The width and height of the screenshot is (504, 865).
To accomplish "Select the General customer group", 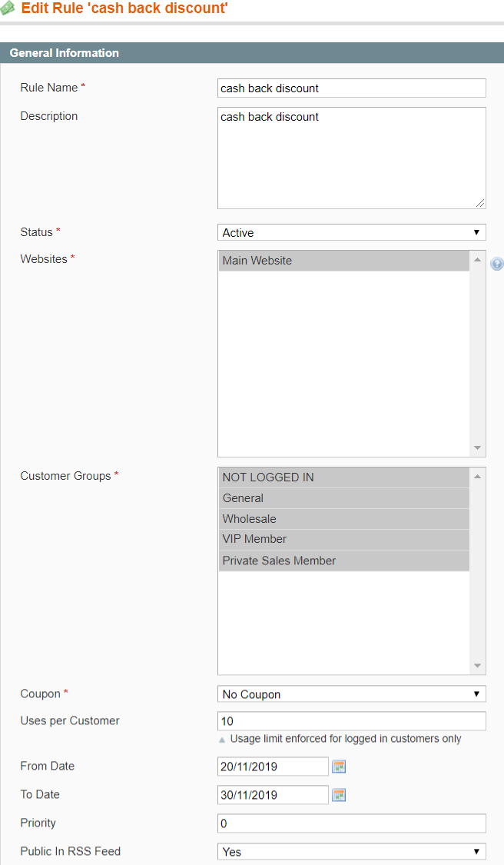I will [343, 498].
